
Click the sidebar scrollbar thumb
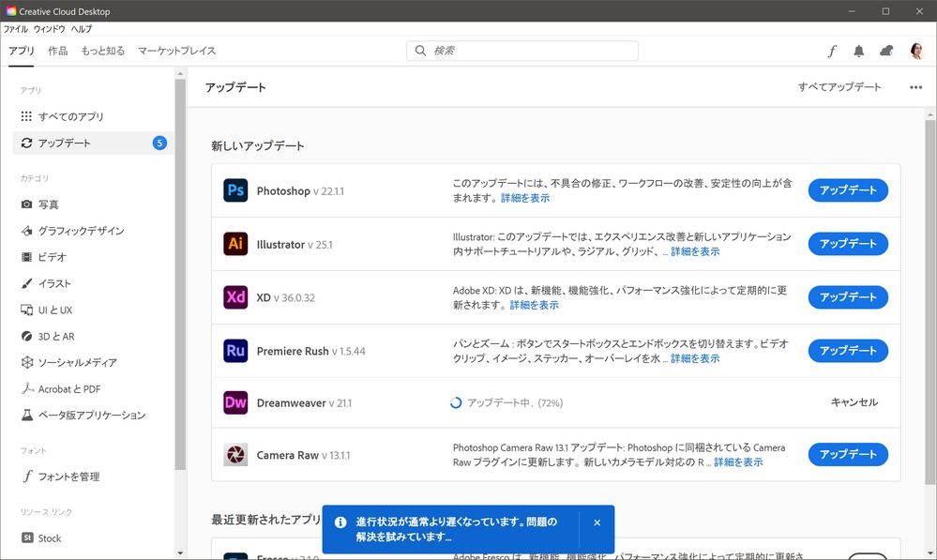tap(180, 275)
